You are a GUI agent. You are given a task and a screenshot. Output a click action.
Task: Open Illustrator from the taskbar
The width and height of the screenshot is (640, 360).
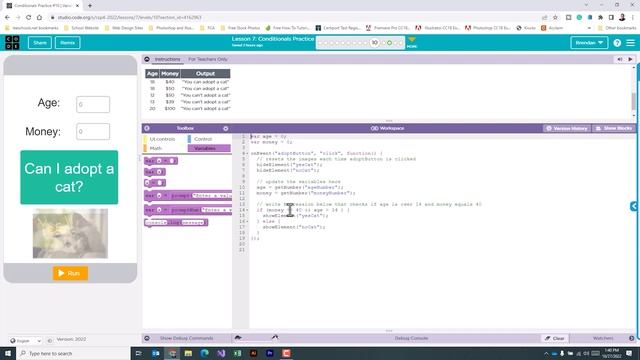[x=253, y=353]
